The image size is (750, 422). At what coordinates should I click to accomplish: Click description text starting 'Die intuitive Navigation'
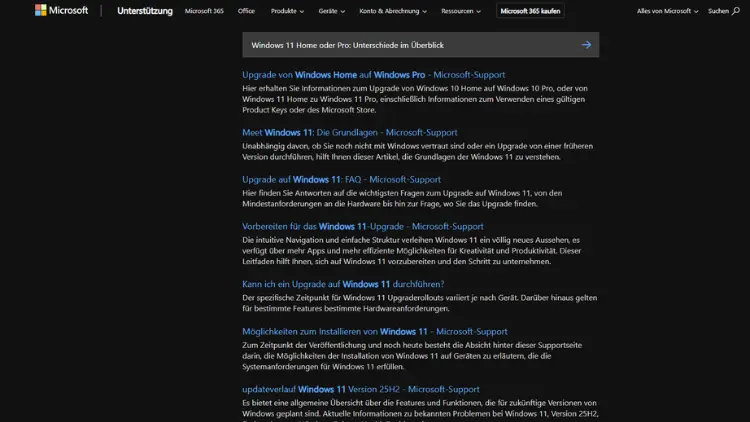[x=411, y=251]
